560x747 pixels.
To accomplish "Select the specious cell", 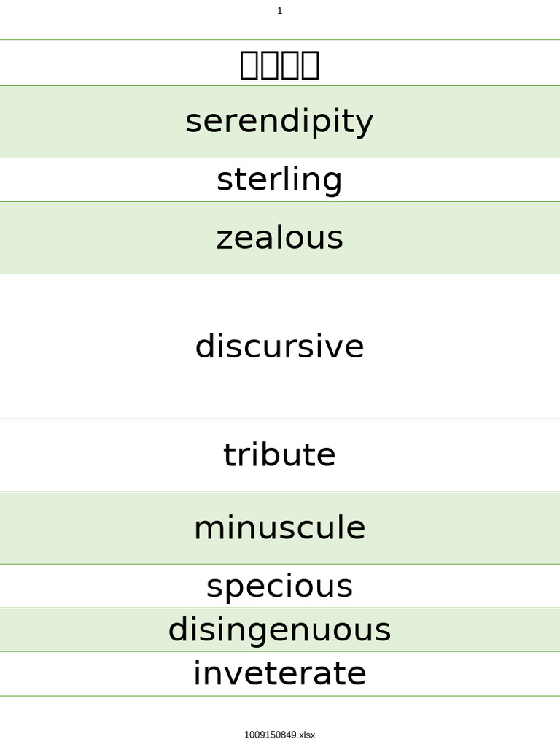I will coord(280,587).
